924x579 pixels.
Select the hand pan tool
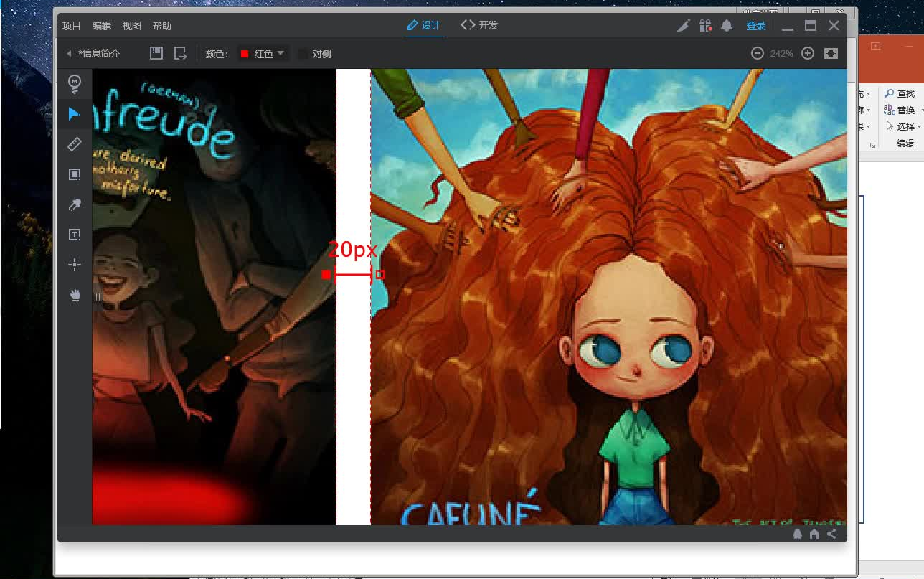click(75, 296)
